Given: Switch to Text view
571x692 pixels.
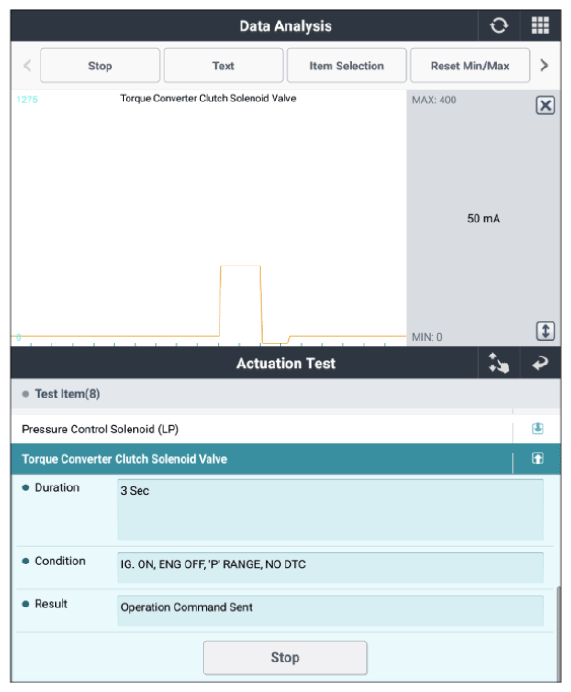Looking at the screenshot, I should click(223, 65).
